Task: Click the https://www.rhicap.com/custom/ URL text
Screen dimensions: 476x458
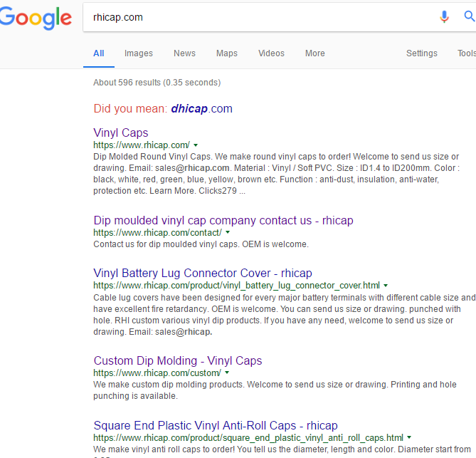Action: [x=157, y=373]
